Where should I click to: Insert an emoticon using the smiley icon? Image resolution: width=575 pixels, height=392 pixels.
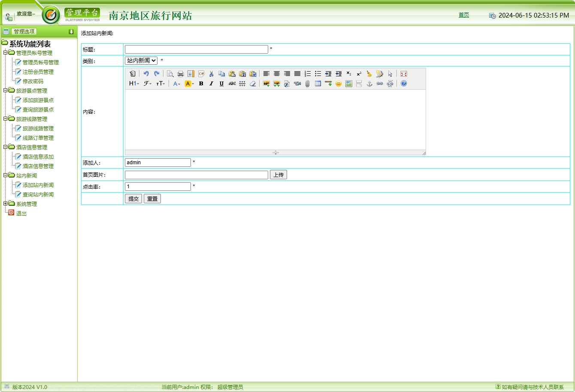coord(339,84)
